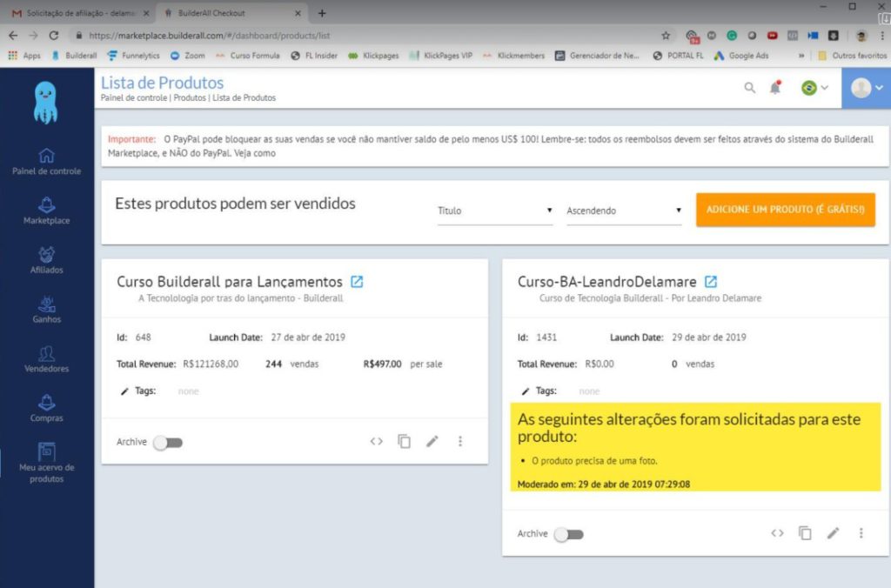Open more options for Curso Builderall para Lançamentos
891x588 pixels.
(x=460, y=441)
